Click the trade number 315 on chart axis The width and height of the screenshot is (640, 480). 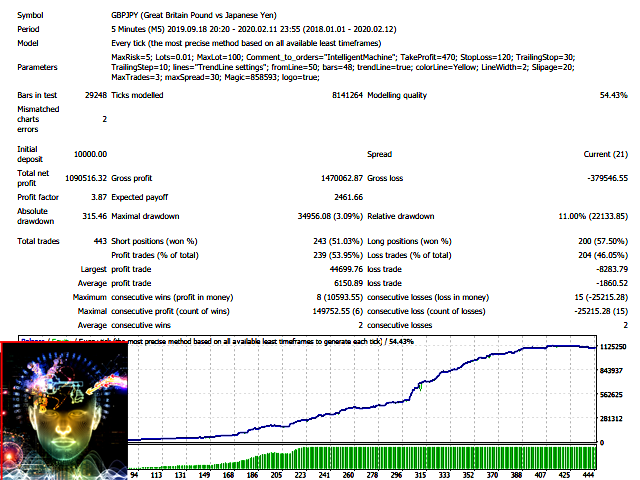tap(420, 475)
